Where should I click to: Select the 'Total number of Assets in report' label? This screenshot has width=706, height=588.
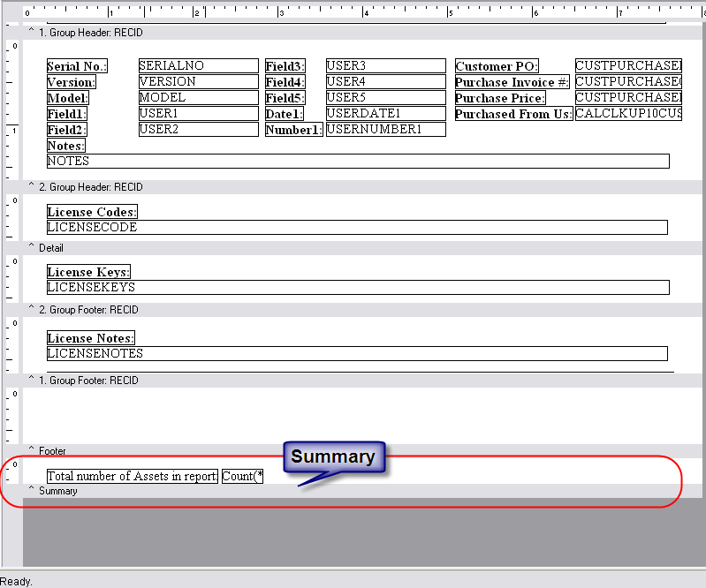tap(133, 477)
